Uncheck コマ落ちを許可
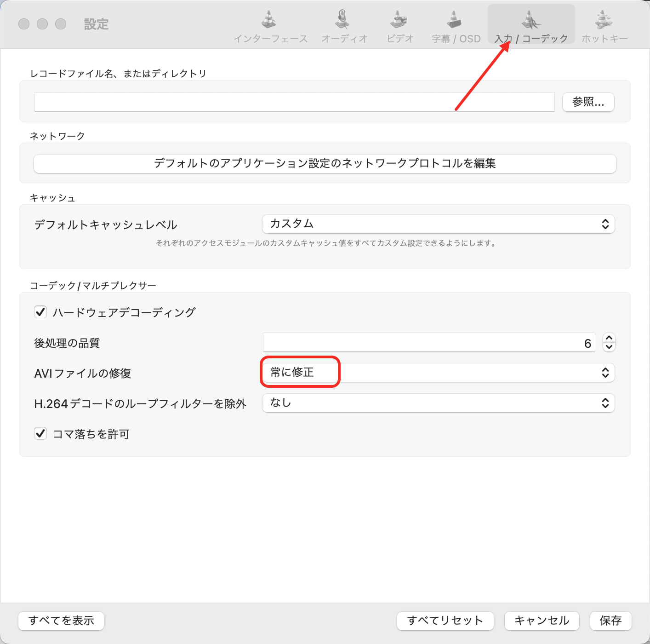Screen dimensions: 650x644 (40, 433)
